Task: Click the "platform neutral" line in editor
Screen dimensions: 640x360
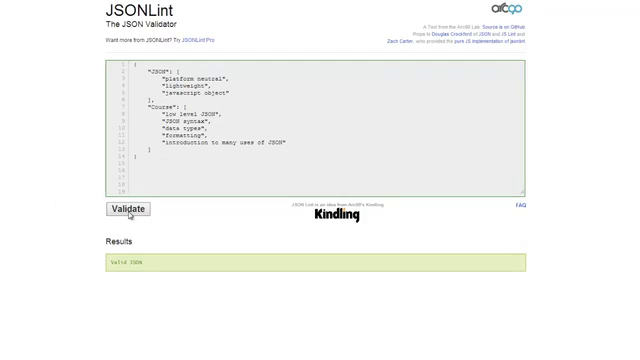Action: [195, 79]
